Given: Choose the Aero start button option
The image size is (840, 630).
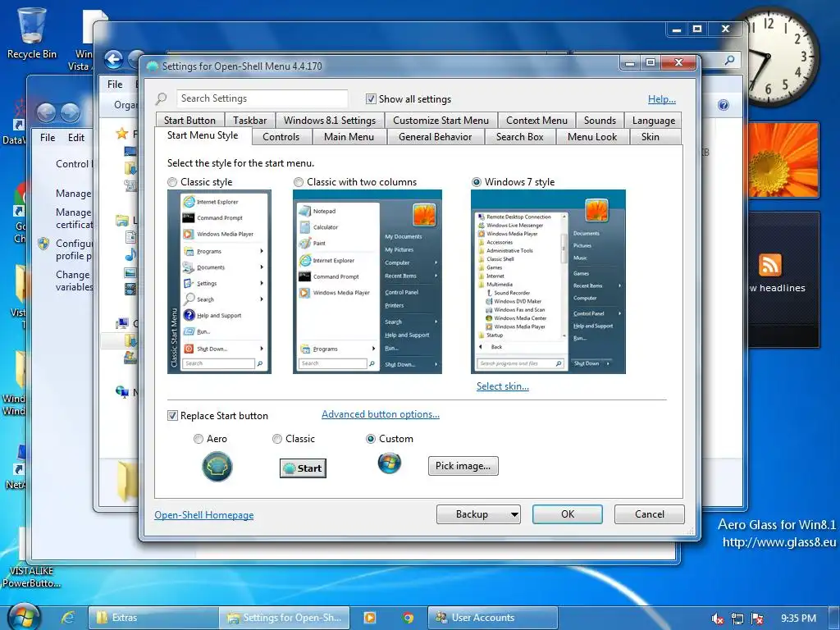Looking at the screenshot, I should (x=199, y=439).
